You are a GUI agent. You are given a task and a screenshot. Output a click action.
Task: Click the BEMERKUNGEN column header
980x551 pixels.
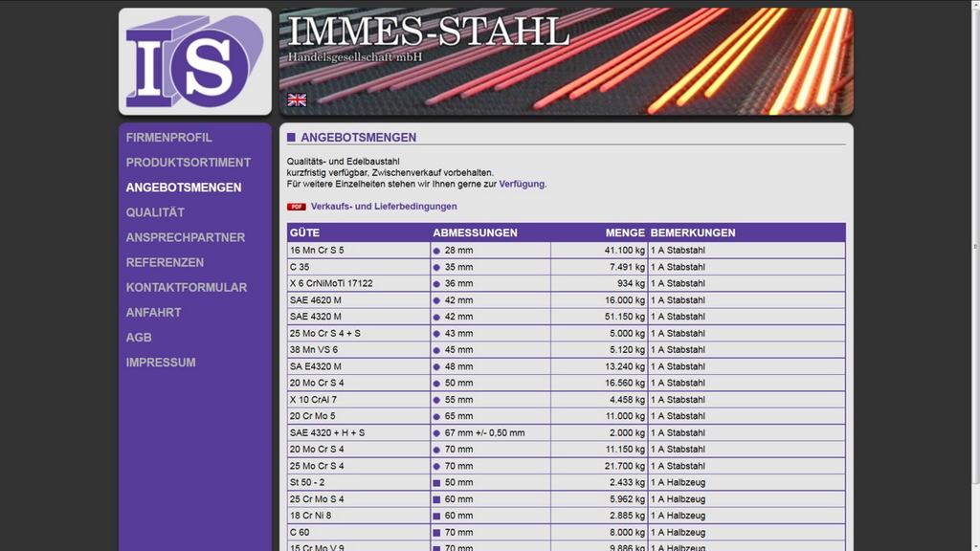pos(746,232)
